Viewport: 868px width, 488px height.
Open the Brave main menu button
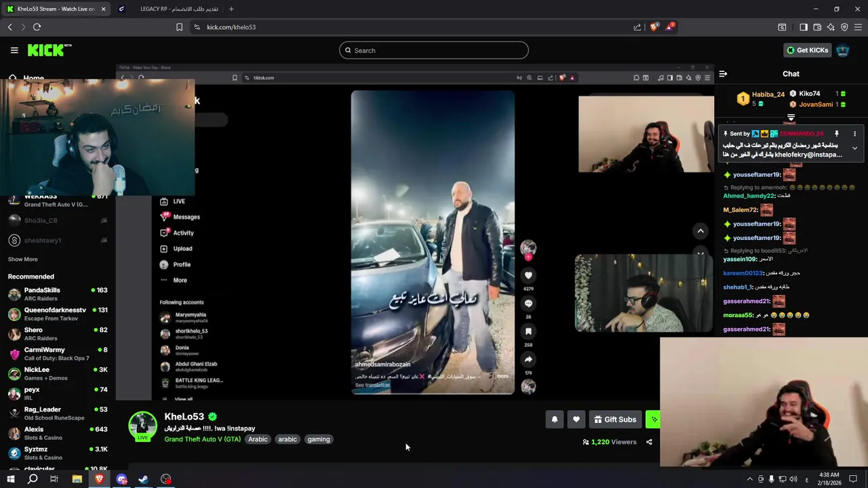(858, 27)
